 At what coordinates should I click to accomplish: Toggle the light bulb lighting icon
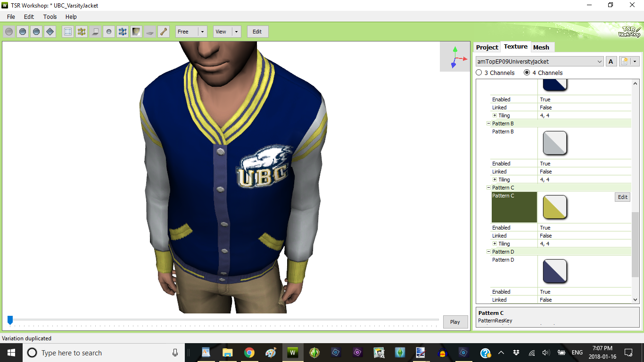point(136,32)
